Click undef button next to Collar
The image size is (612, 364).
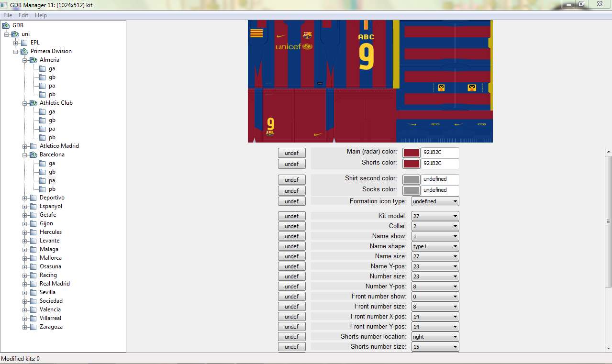click(x=291, y=226)
